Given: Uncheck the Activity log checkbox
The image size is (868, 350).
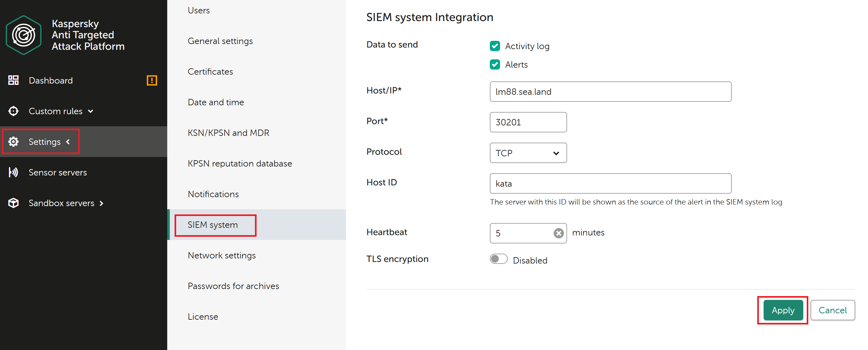Looking at the screenshot, I should pyautogui.click(x=495, y=46).
